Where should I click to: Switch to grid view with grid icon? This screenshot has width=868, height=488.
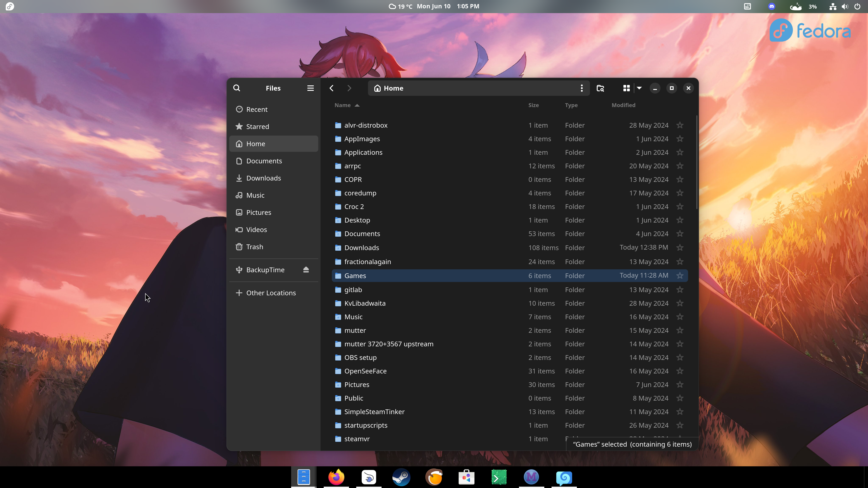coord(626,88)
